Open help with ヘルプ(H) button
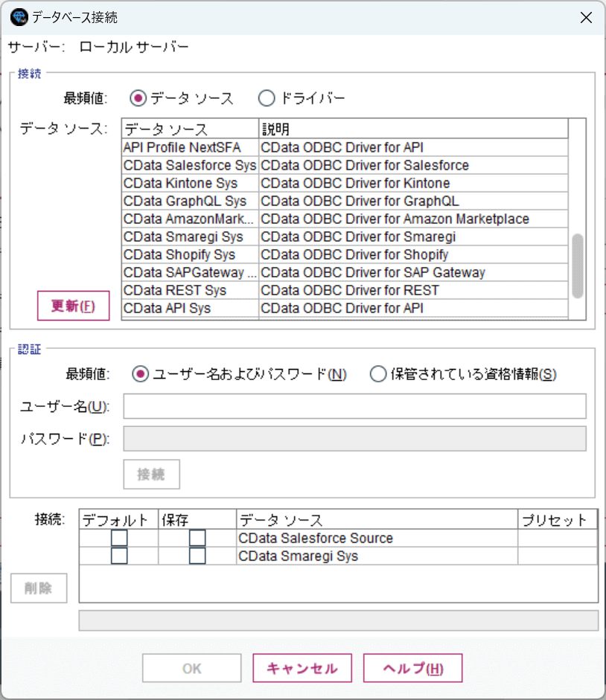 412,668
